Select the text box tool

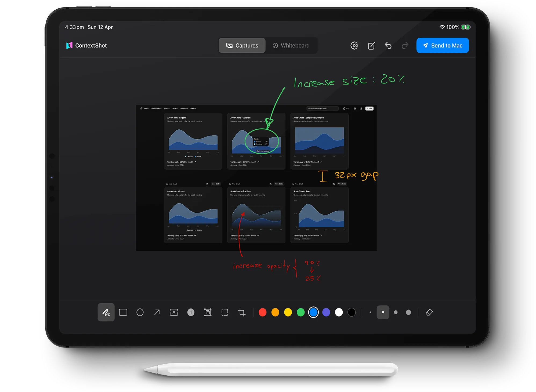tap(174, 312)
